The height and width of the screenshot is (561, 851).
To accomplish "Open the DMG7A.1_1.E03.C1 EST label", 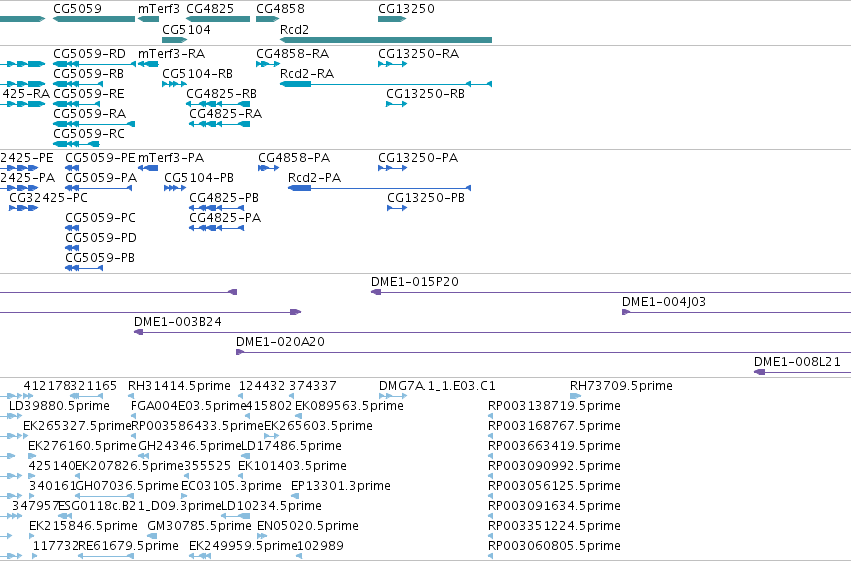I will tap(437, 386).
